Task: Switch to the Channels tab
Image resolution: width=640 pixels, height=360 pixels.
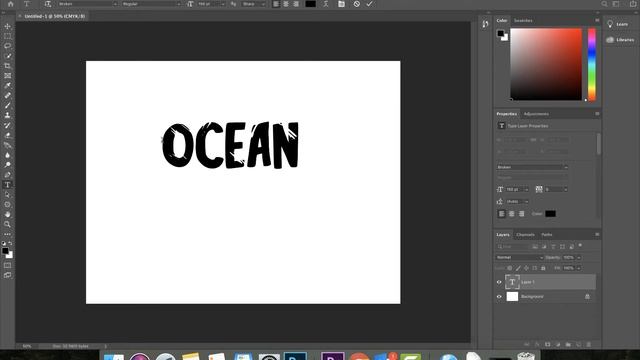Action: click(x=525, y=235)
